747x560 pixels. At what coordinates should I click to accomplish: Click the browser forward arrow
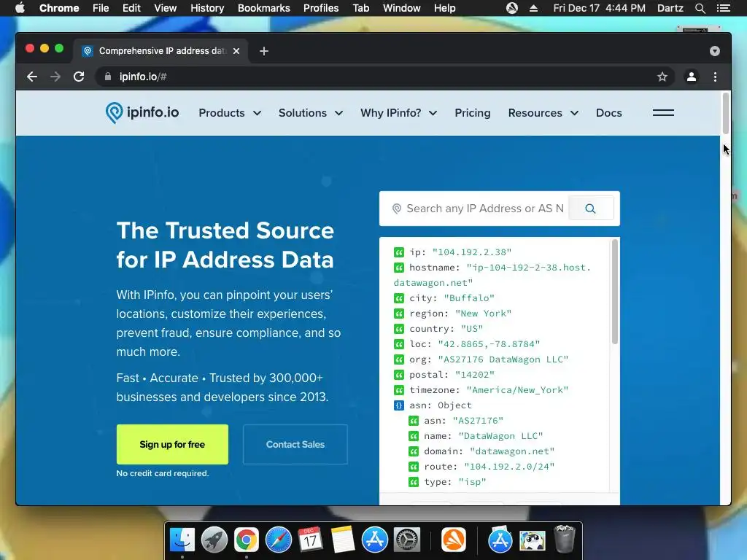(55, 77)
